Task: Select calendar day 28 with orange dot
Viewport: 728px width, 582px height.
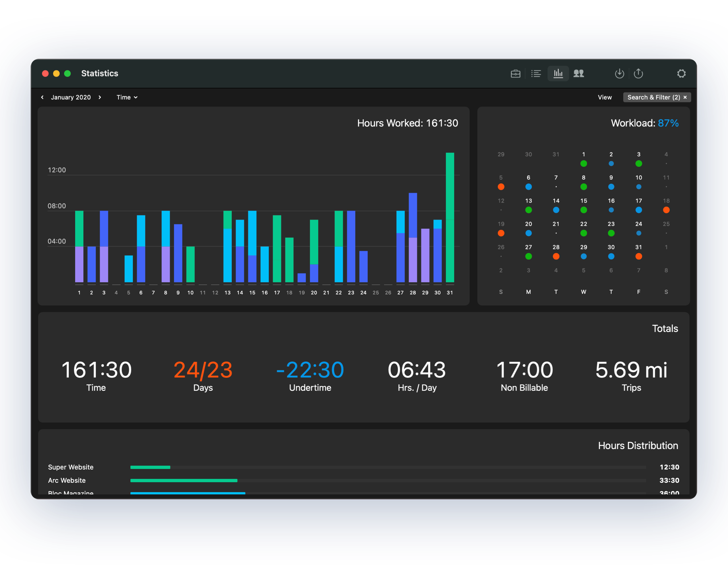Action: point(556,252)
